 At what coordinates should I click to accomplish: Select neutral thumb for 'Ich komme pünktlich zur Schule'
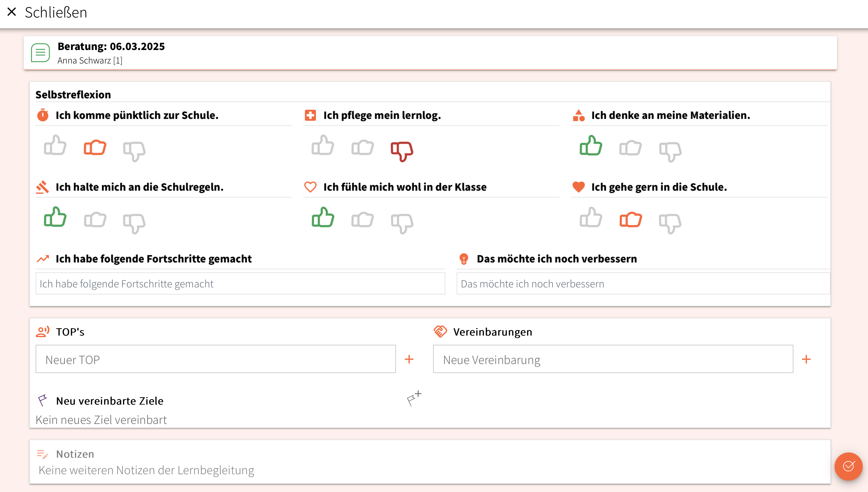95,147
